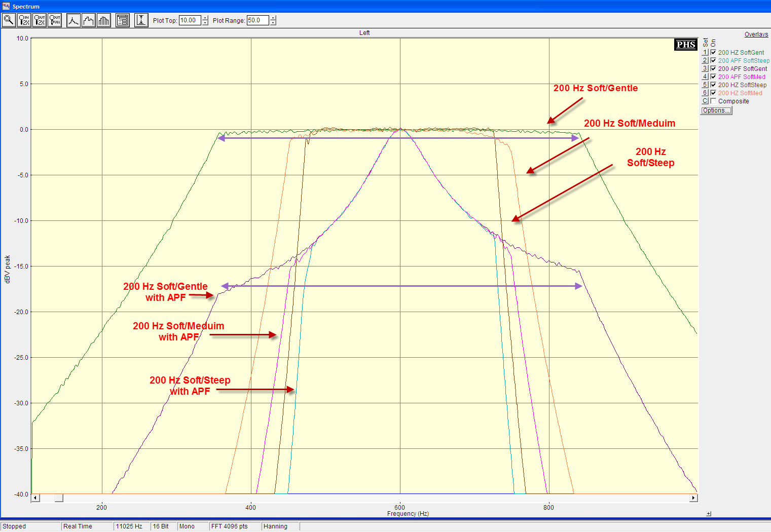Open the display settings panel icon
This screenshot has height=532, width=771.
pos(123,20)
